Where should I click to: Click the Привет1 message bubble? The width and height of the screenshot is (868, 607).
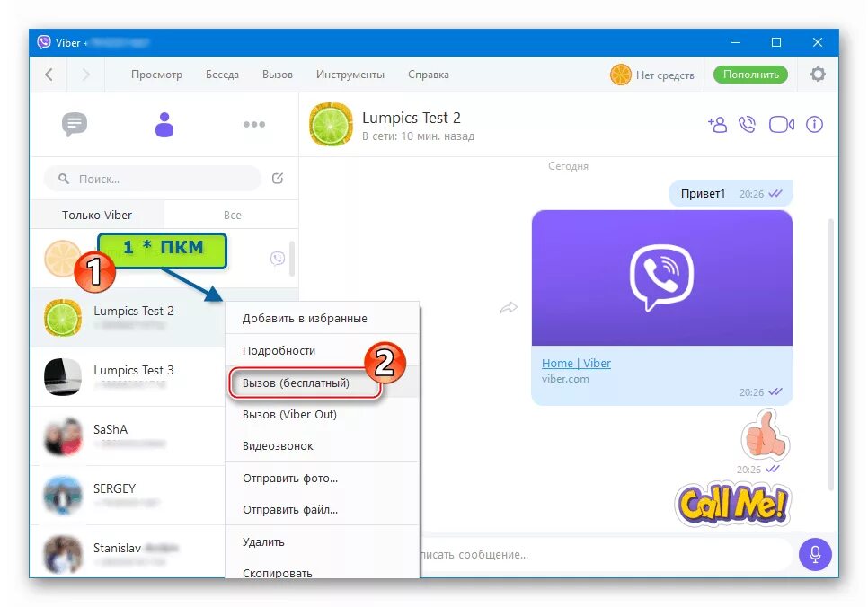point(731,193)
